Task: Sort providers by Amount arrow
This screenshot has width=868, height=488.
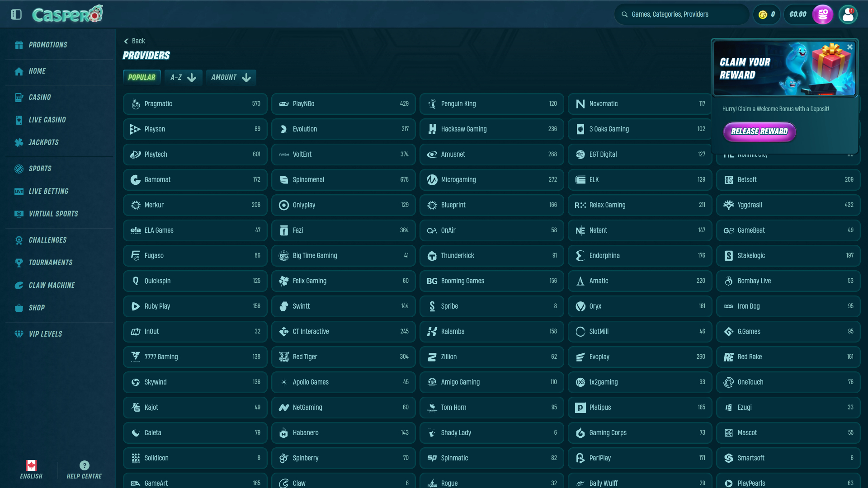Action: [x=246, y=78]
